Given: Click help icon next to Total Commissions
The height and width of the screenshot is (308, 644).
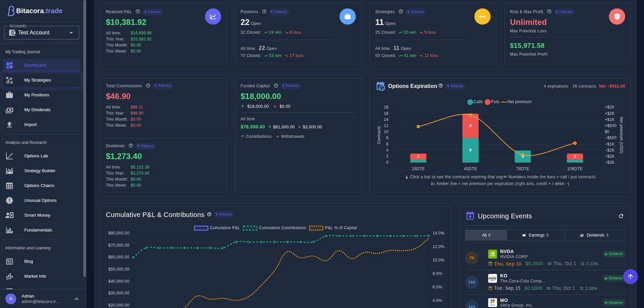Looking at the screenshot, I should (148, 86).
